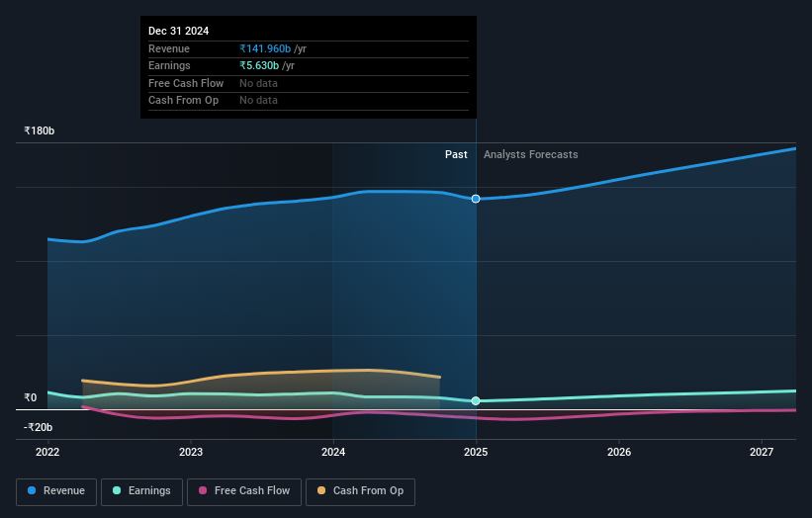This screenshot has height=518, width=812.
Task: Toggle the Free Cash Flow legend series
Action: 244,491
